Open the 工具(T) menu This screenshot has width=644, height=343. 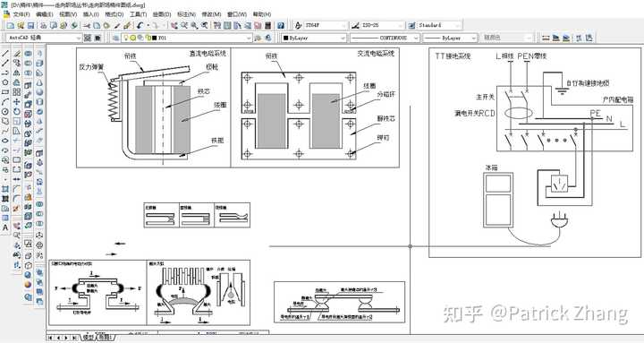click(138, 14)
